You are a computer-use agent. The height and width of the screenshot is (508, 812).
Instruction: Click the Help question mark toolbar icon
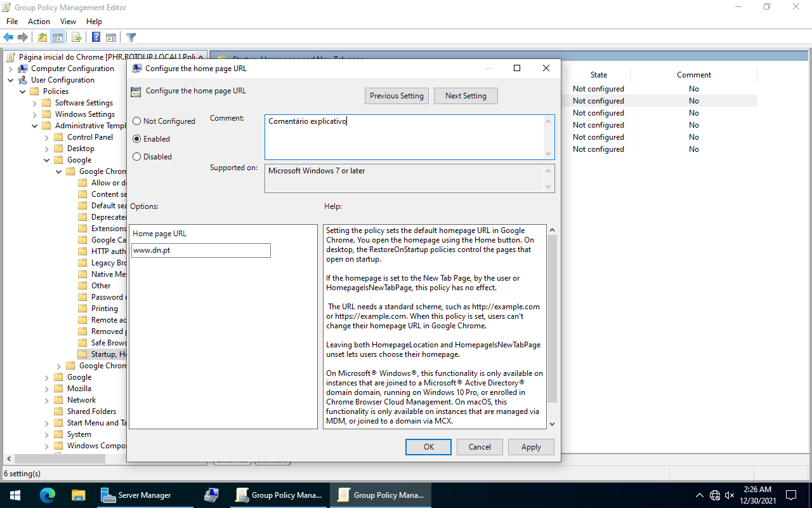pos(96,37)
